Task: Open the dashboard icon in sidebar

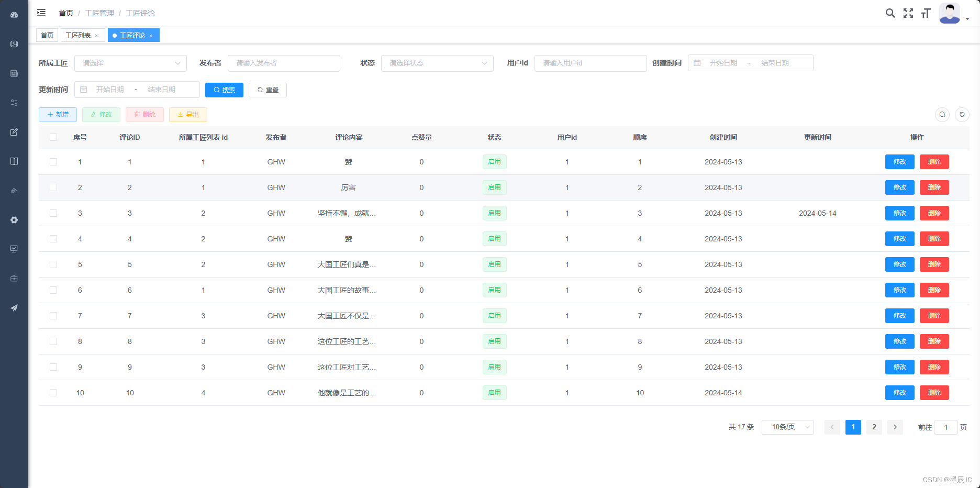Action: pyautogui.click(x=14, y=15)
